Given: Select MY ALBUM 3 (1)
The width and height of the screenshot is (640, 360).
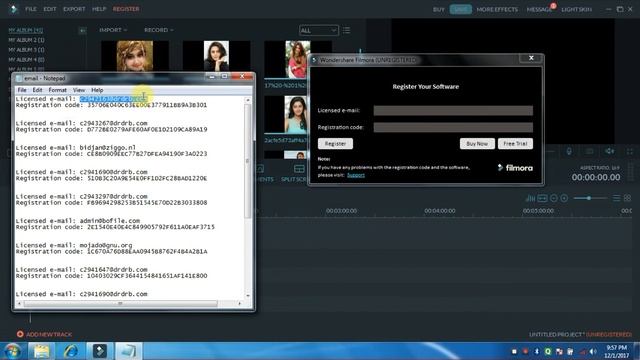Looking at the screenshot, I should coord(27,50).
